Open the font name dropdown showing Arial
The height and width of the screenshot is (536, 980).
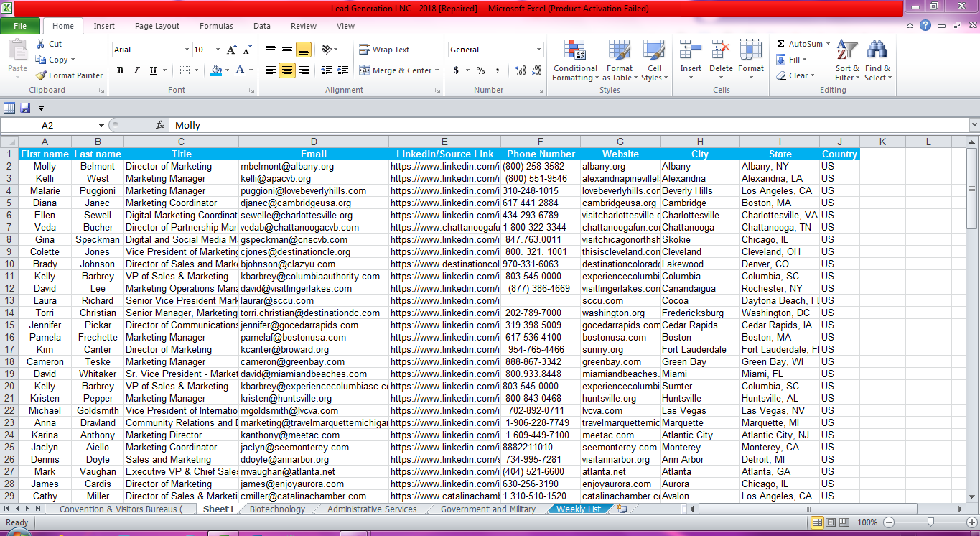(187, 50)
